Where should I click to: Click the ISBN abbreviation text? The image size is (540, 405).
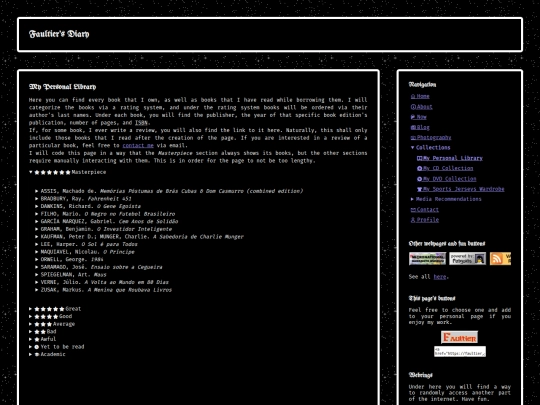pos(141,123)
